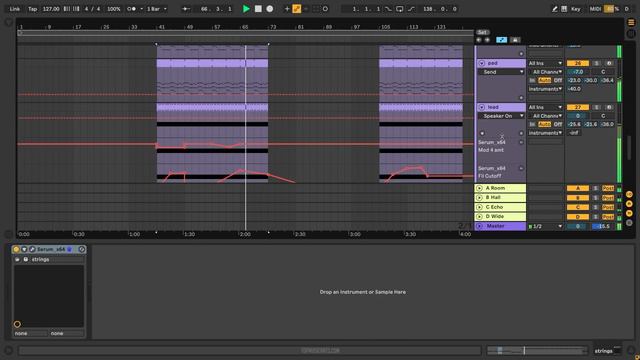Click the lead track volume value 0

pyautogui.click(x=578, y=116)
